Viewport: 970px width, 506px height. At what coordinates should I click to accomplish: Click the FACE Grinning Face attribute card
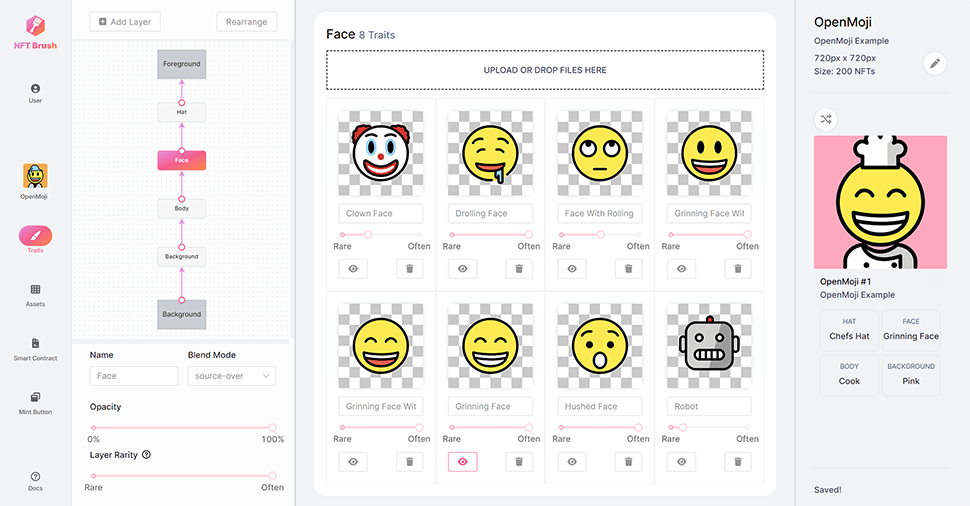[x=911, y=331]
